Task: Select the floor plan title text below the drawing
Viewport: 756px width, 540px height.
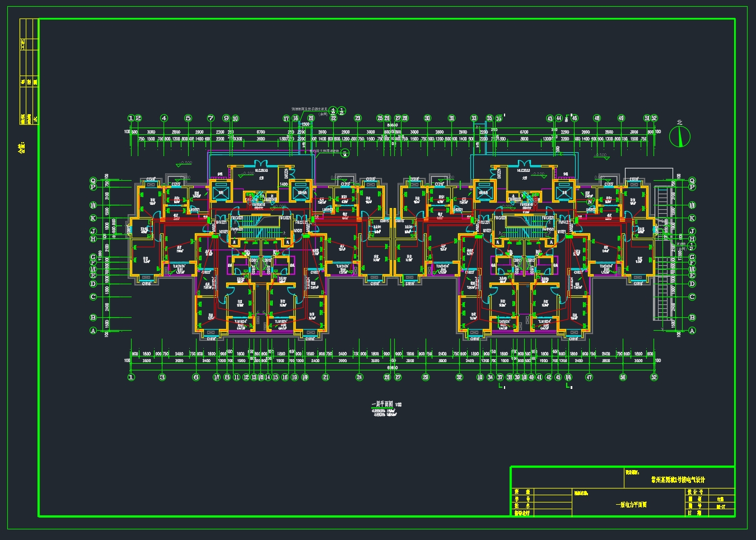Action: [383, 404]
